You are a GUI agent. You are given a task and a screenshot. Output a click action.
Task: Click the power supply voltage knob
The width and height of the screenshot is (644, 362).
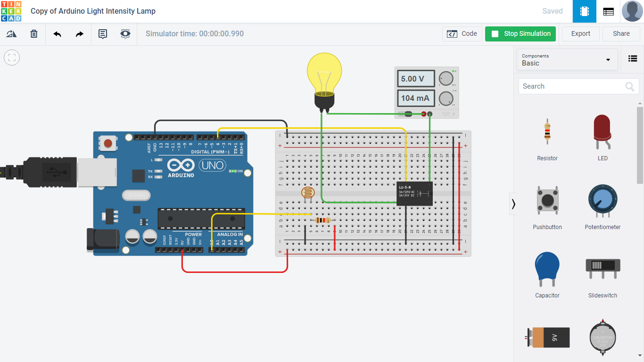pos(446,78)
